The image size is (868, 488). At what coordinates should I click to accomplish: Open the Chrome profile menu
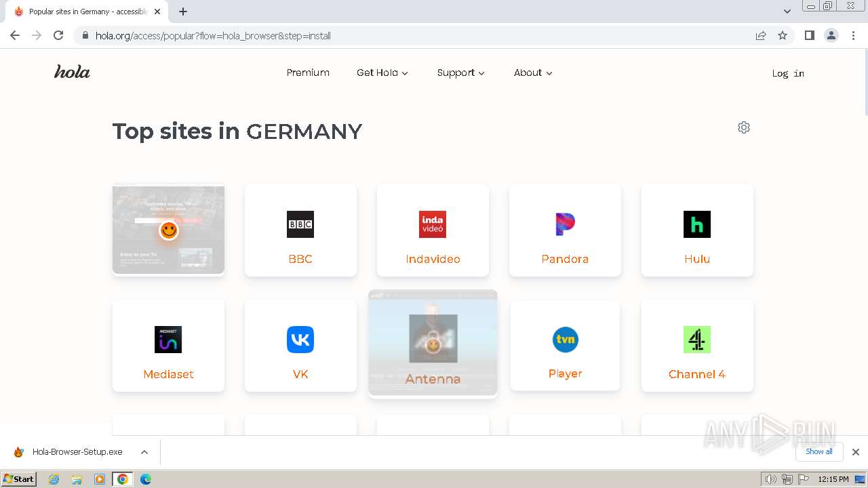point(831,35)
